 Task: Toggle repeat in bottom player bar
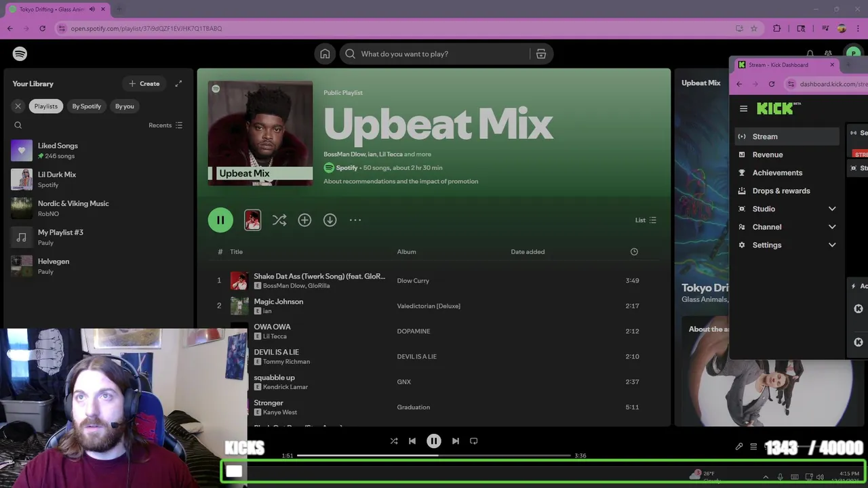pos(474,441)
